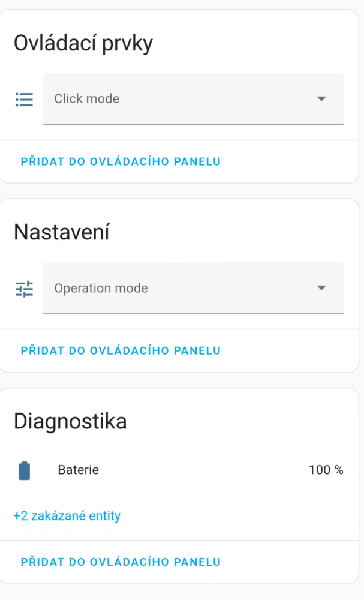Click PŘIDAT DO OVLÁDACÍHO PANELU under Nastavení
Image resolution: width=364 pixels, height=600 pixels.
pyautogui.click(x=121, y=350)
